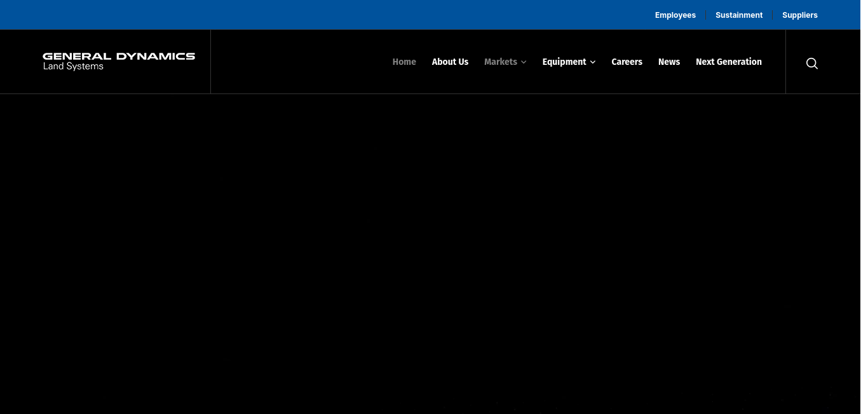Open the About Us page
The image size is (868, 414).
[x=450, y=62]
